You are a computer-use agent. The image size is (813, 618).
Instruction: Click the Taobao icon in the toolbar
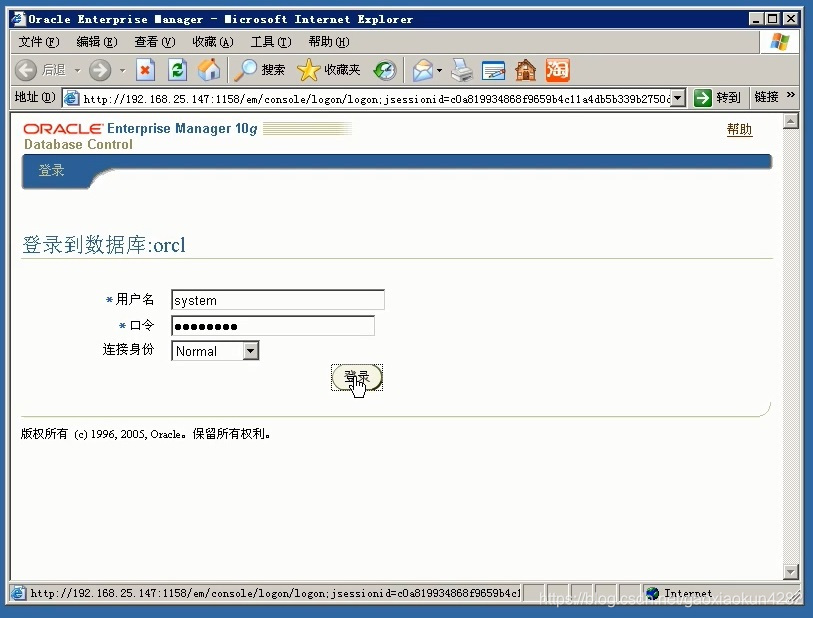tap(556, 69)
